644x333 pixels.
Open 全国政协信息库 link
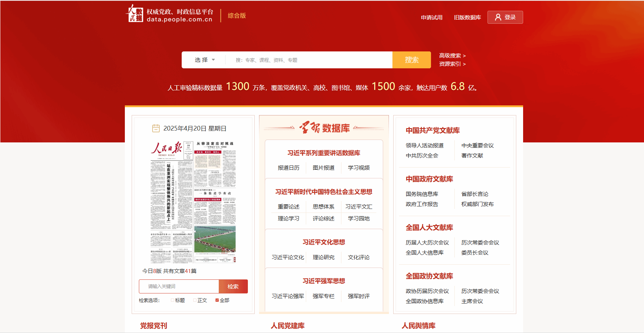[425, 301]
